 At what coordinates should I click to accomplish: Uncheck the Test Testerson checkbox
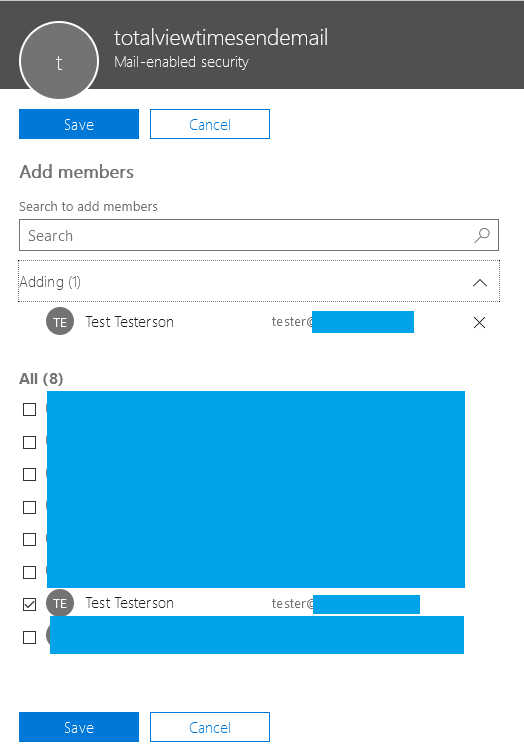pos(29,604)
